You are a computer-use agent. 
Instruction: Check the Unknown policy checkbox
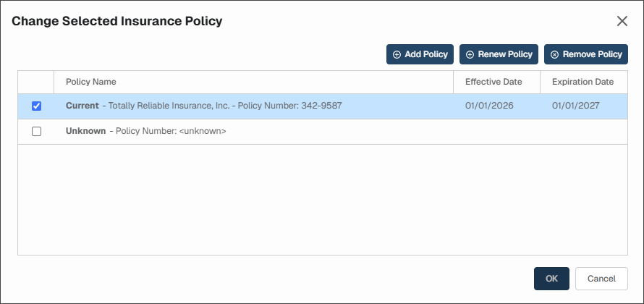coord(37,132)
